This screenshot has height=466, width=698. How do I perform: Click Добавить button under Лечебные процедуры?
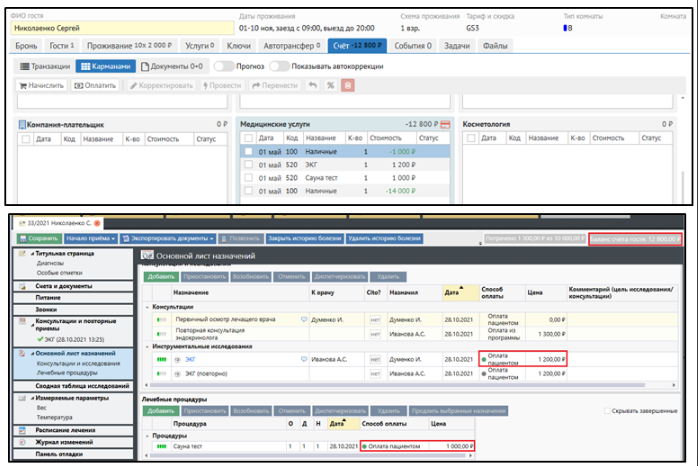[161, 411]
